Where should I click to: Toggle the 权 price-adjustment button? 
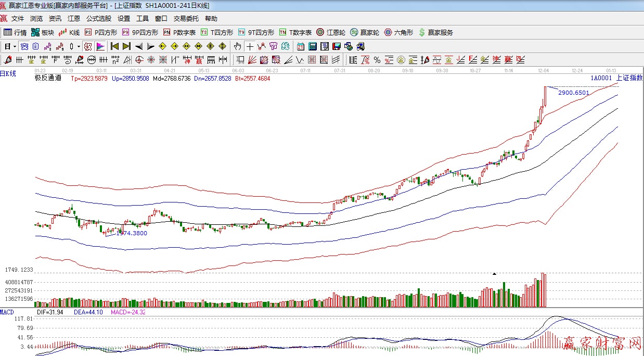[87, 46]
